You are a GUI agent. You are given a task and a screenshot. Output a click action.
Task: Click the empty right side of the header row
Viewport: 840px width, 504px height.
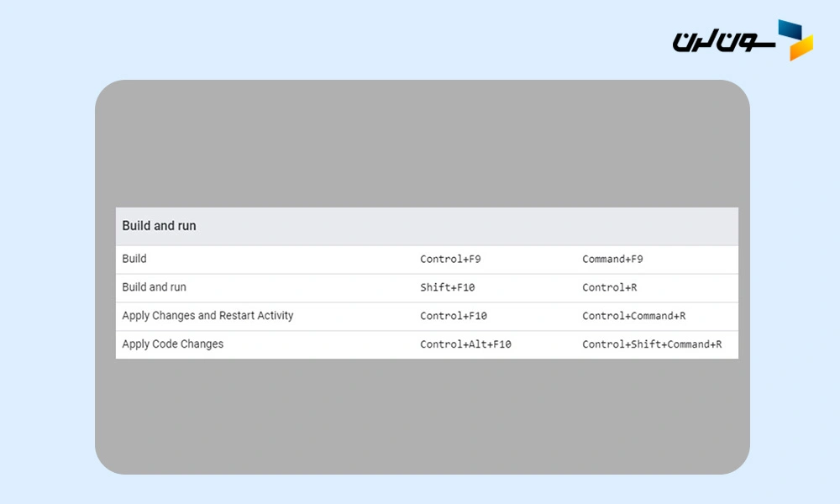(x=588, y=226)
